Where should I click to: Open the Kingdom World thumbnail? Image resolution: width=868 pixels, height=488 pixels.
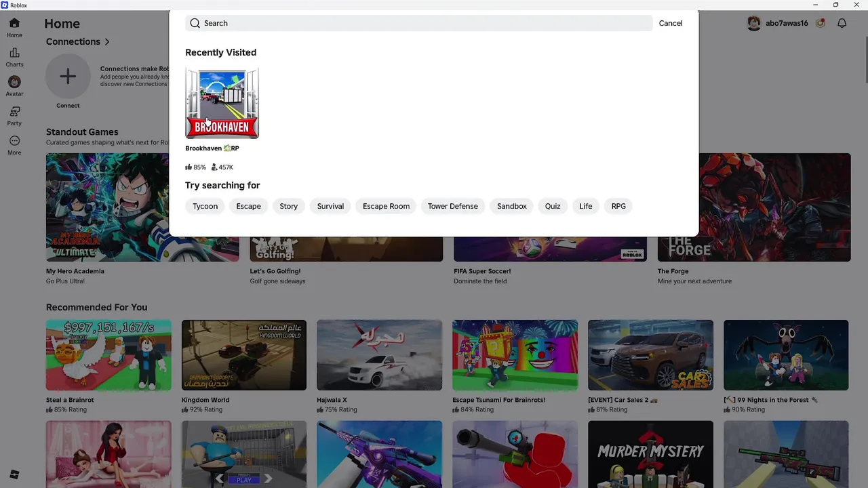[244, 355]
